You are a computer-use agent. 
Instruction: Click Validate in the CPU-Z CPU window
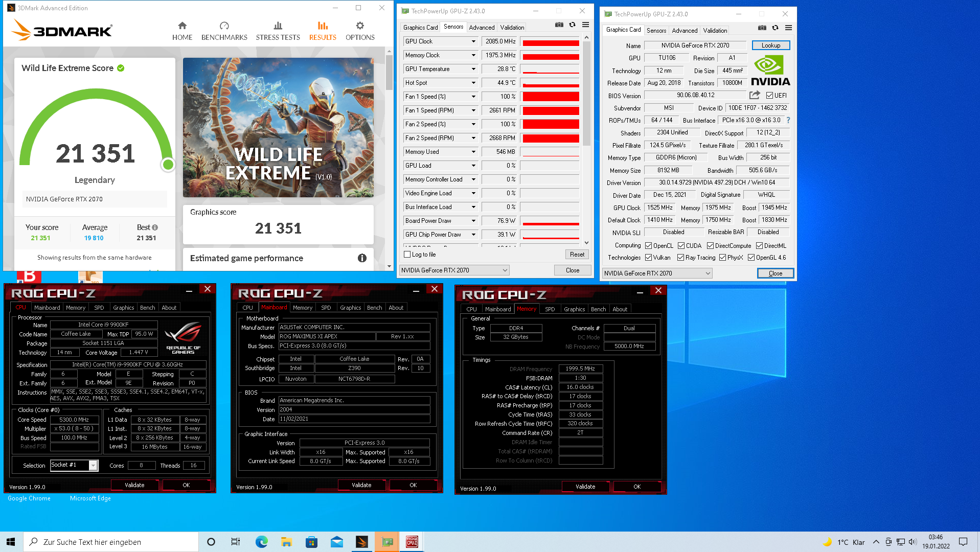coord(134,485)
